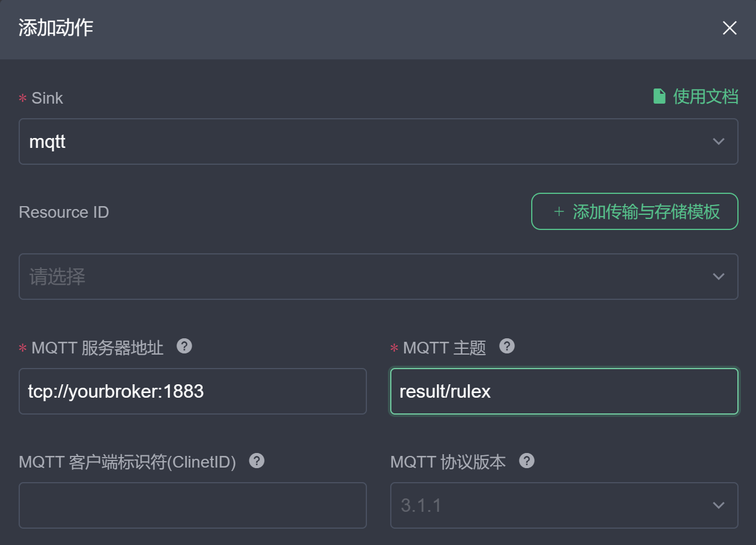
Task: Open documentation via the 使用文档 link
Action: click(705, 96)
